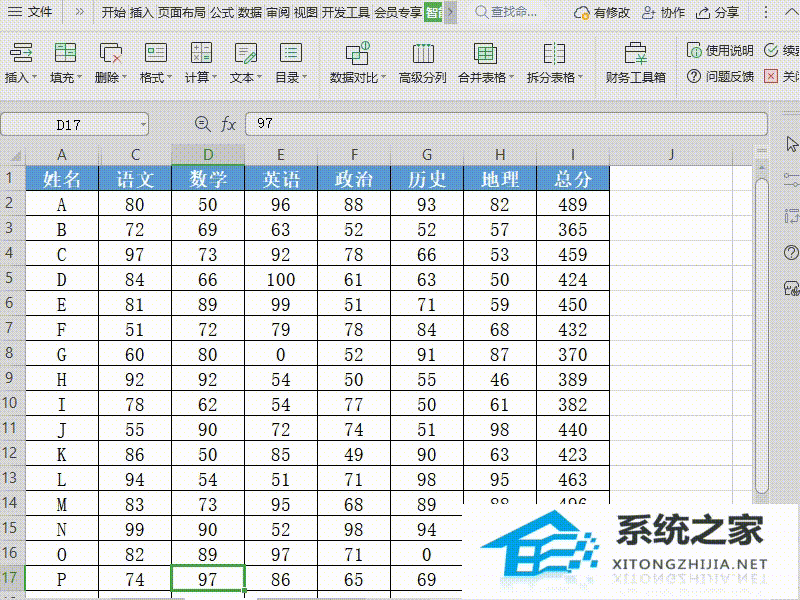Open the 公式 tab

222,12
